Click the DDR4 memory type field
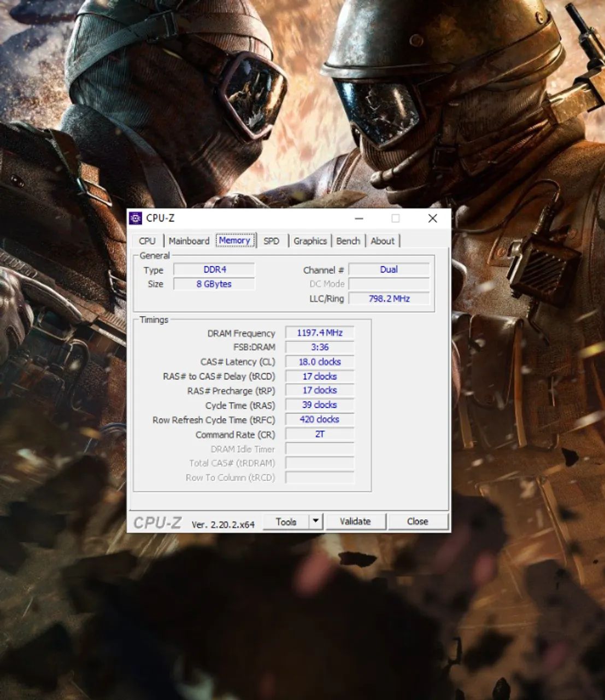The height and width of the screenshot is (700, 605). pyautogui.click(x=214, y=270)
